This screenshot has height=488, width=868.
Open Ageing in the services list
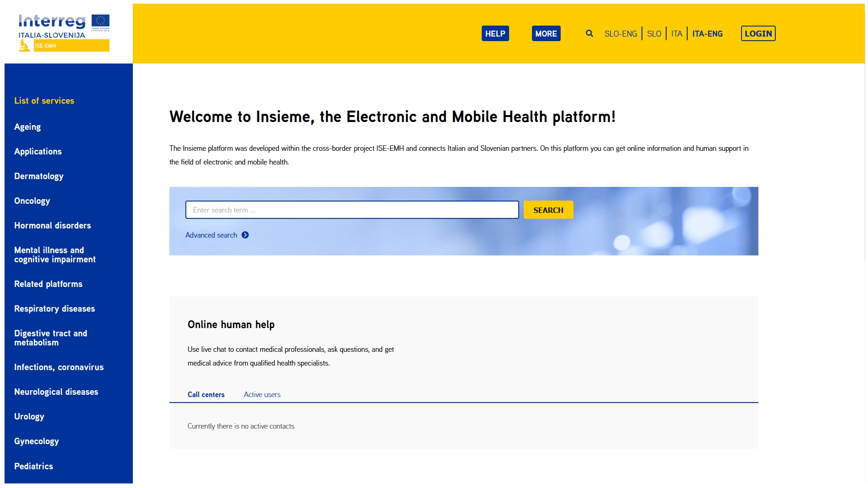pos(27,127)
